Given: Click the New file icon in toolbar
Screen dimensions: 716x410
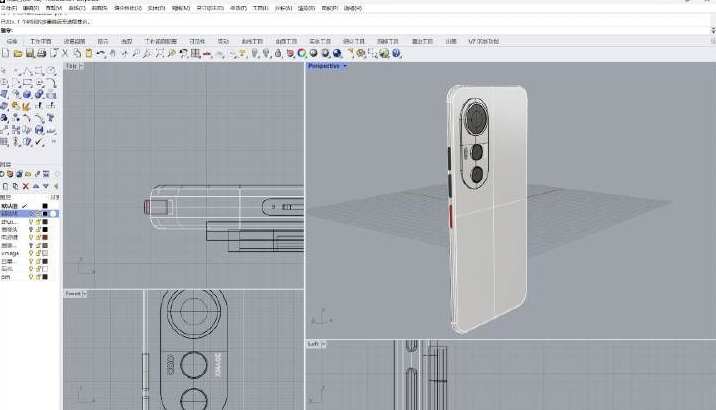Looking at the screenshot, I should [6, 53].
